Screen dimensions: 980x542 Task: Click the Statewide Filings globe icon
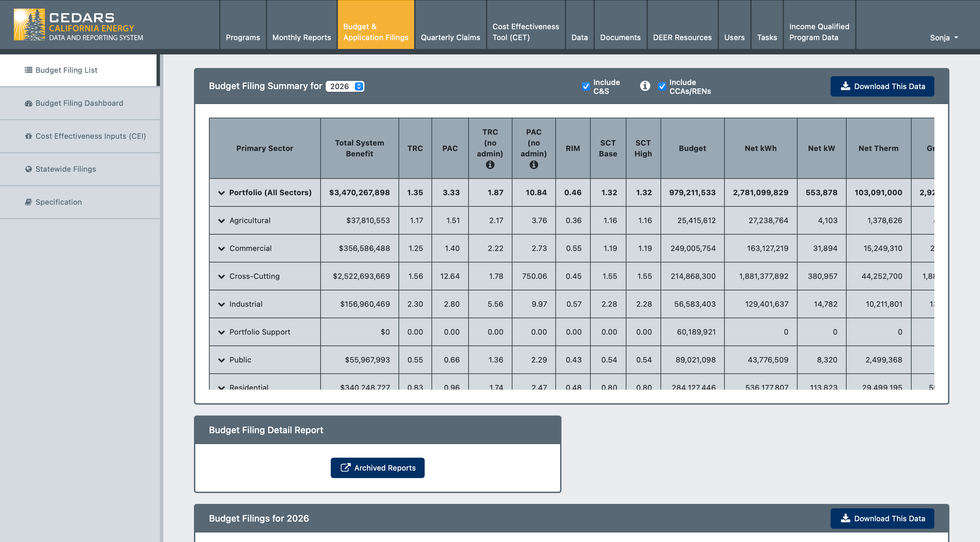28,169
